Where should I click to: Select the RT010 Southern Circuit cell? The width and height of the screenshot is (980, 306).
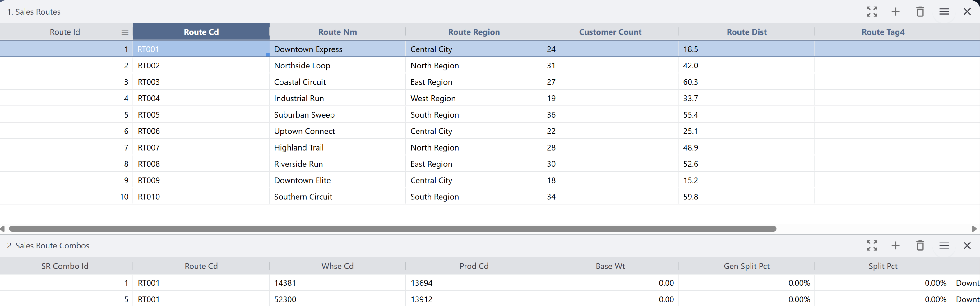tap(303, 197)
